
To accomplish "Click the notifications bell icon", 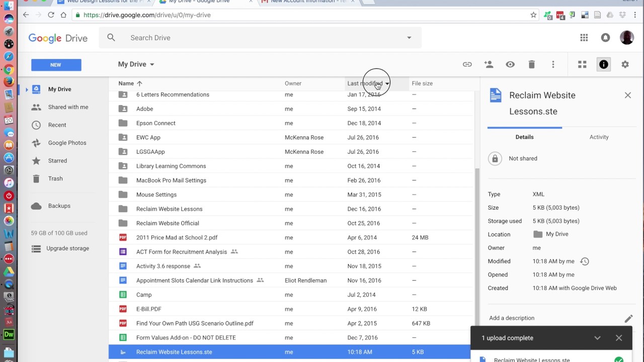I will tap(606, 38).
